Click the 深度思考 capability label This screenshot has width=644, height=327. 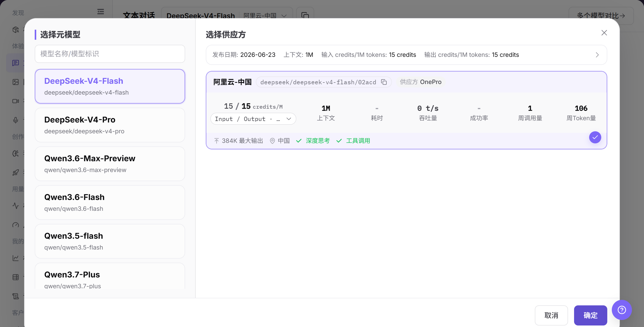pyautogui.click(x=318, y=141)
